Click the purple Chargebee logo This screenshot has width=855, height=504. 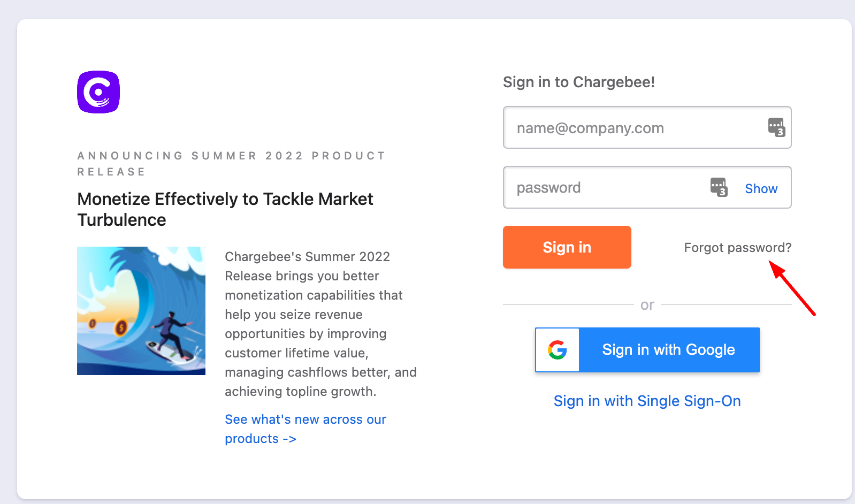pos(98,92)
